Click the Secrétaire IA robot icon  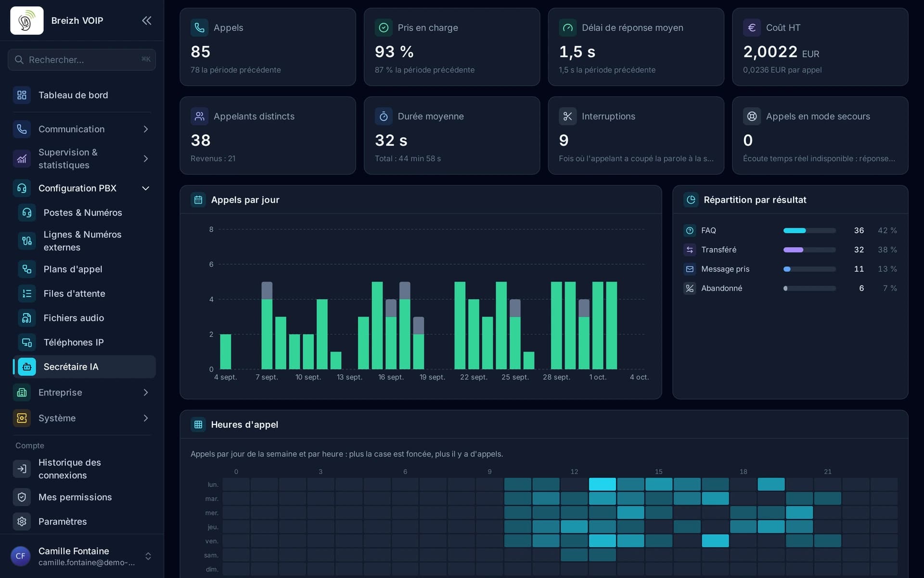27,367
